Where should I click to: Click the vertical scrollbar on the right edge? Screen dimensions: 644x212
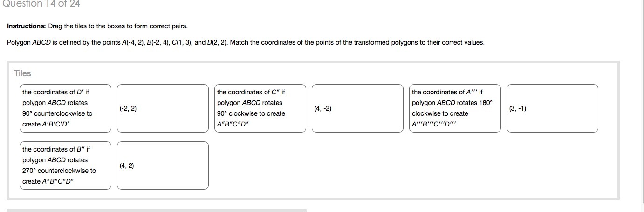coord(642,106)
